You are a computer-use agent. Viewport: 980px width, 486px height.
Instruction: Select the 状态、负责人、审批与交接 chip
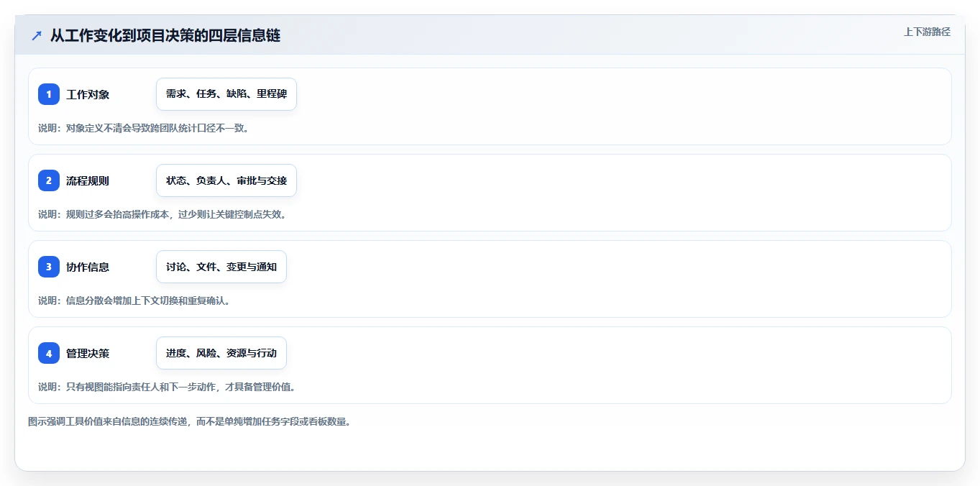(x=226, y=180)
